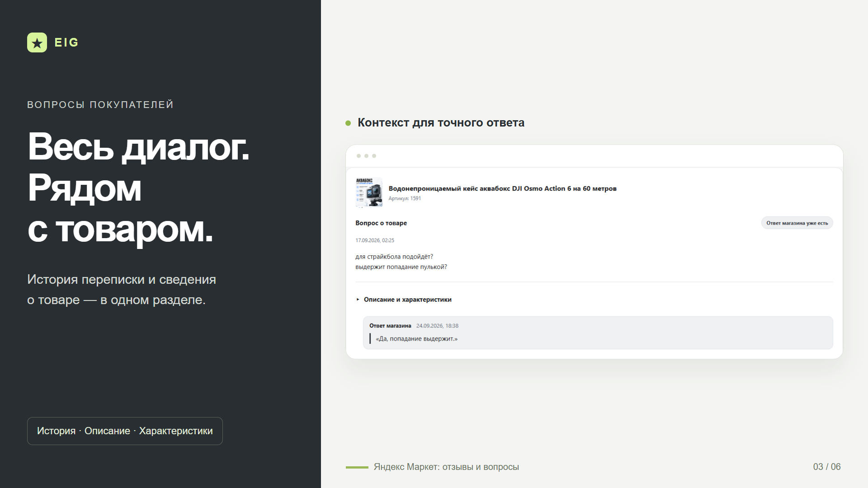Click the История · Описание · Характеристики pill

coord(125,431)
